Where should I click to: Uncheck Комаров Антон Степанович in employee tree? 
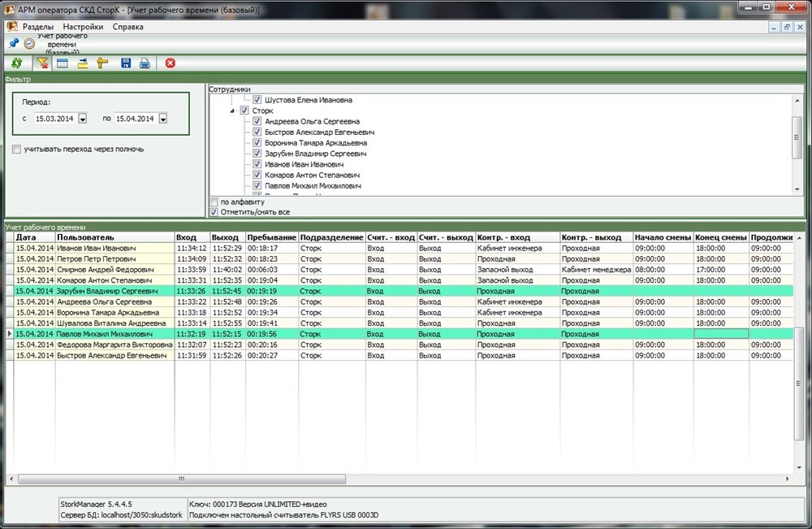click(257, 176)
